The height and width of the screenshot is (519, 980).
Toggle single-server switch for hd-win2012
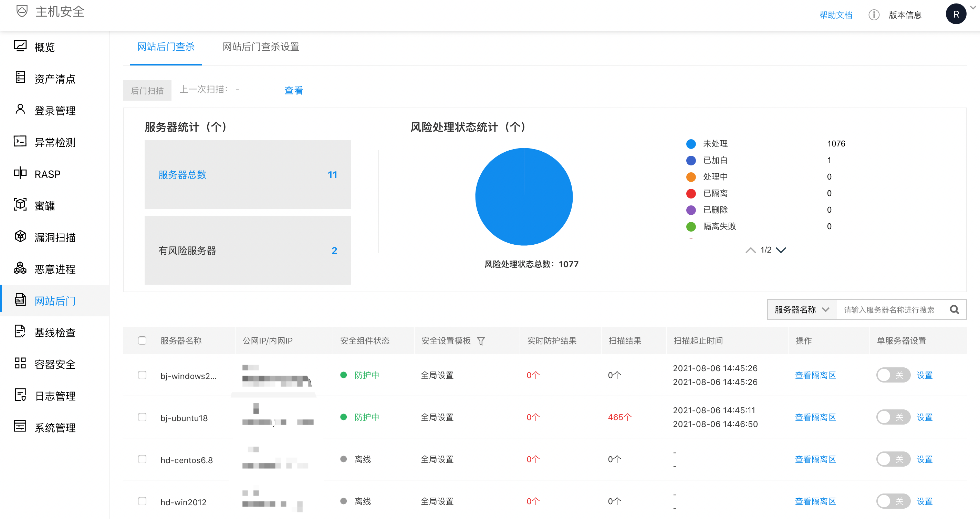pos(893,501)
